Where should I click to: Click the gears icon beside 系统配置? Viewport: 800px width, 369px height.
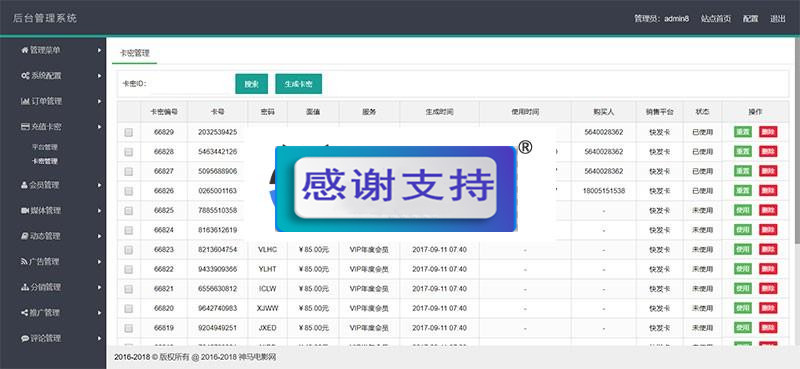25,76
